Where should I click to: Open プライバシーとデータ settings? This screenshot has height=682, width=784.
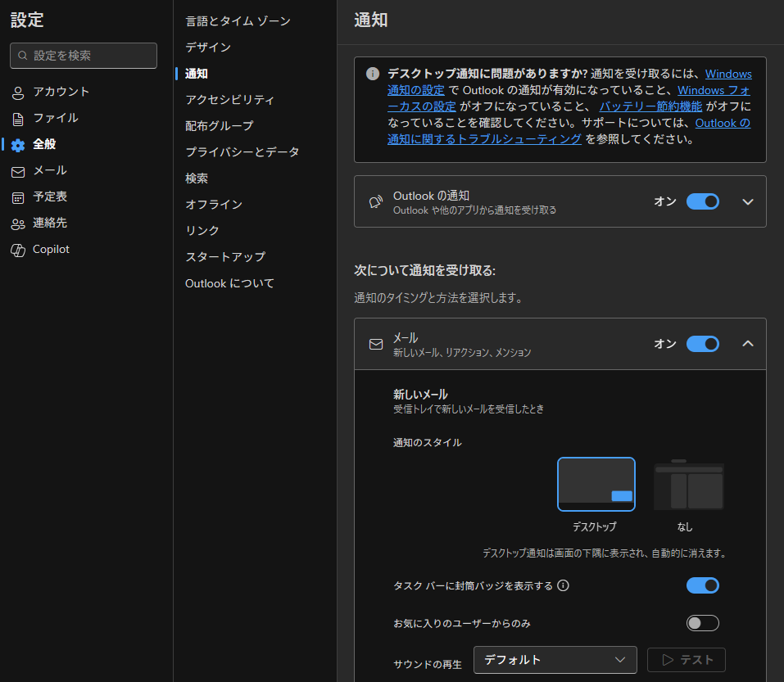coord(242,152)
